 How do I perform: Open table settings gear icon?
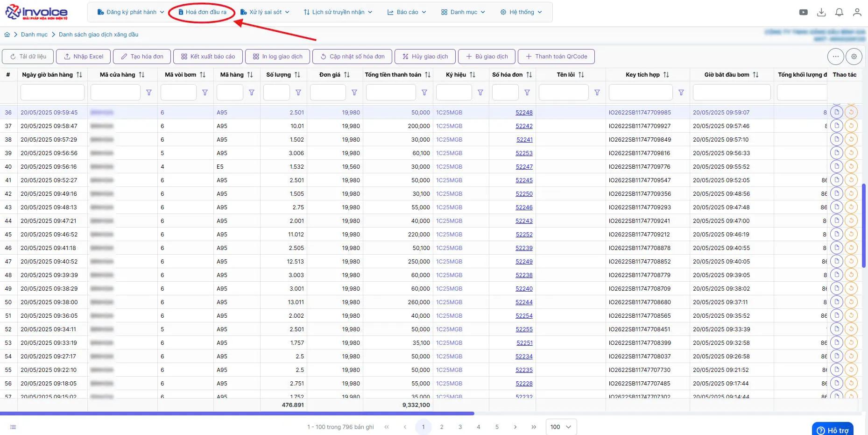854,57
